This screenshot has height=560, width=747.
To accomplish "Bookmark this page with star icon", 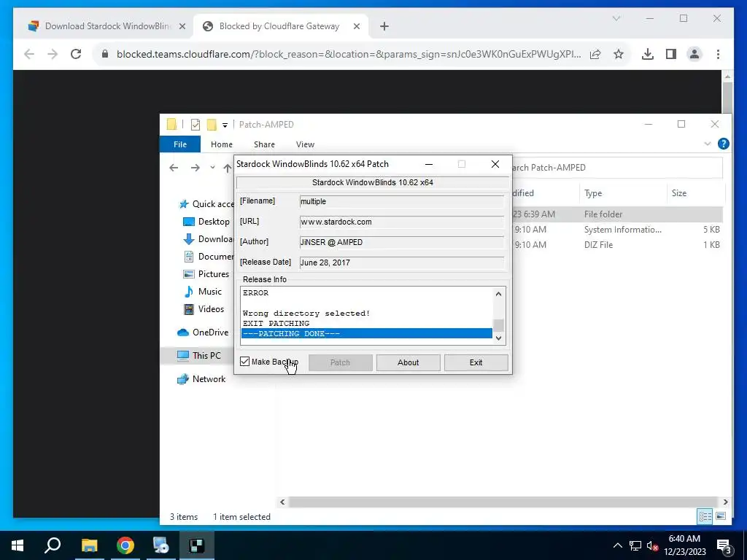I will (619, 54).
